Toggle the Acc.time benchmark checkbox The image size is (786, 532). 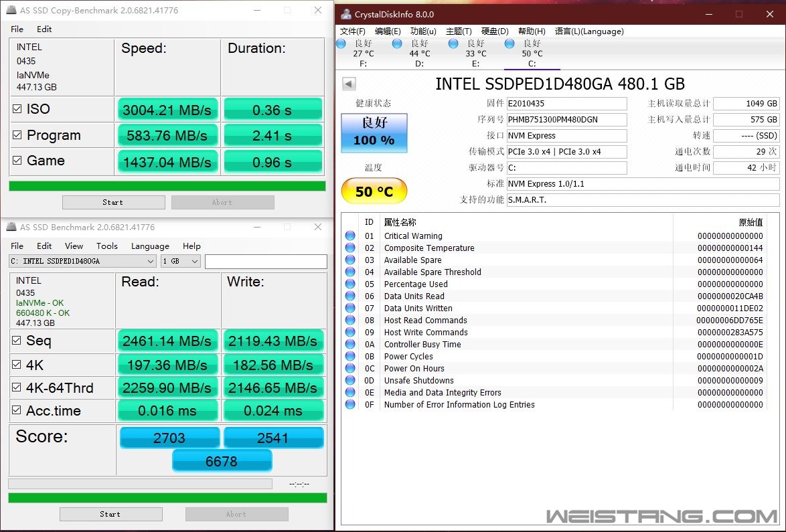pyautogui.click(x=17, y=410)
